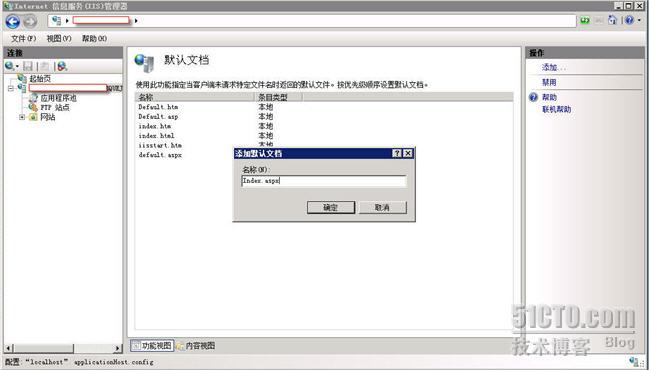Switch to 内容视图 tab

[196, 346]
